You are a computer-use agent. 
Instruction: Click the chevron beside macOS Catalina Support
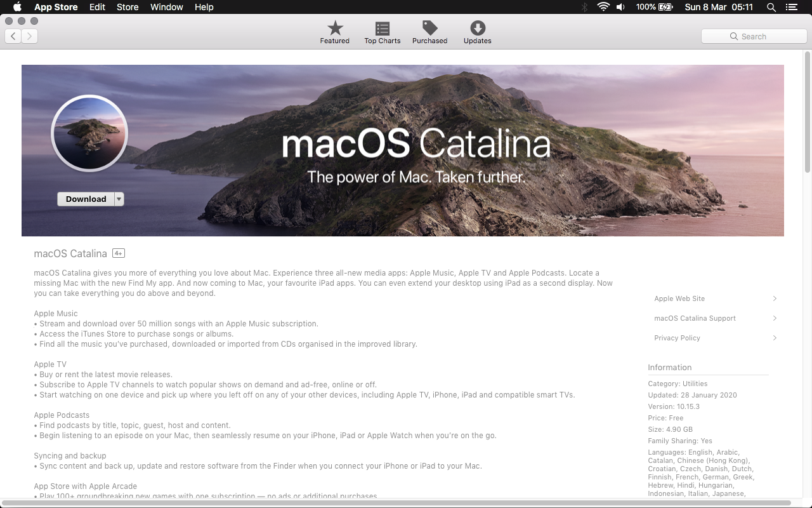(x=775, y=318)
